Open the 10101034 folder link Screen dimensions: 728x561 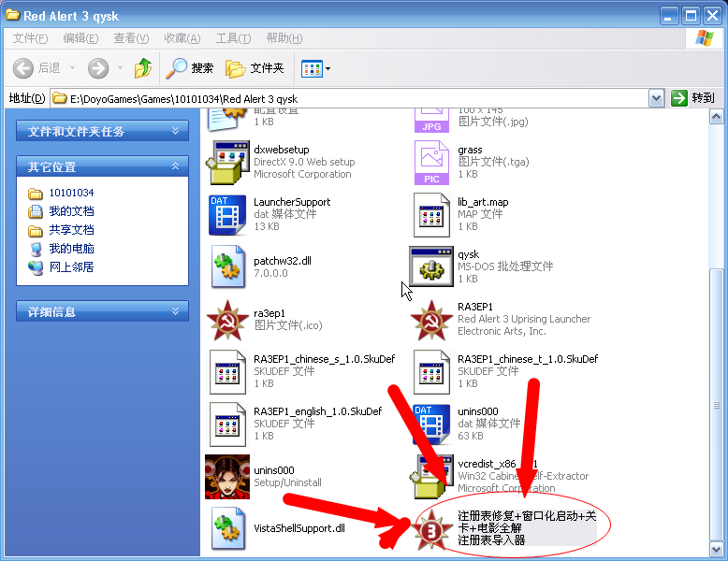(x=71, y=193)
